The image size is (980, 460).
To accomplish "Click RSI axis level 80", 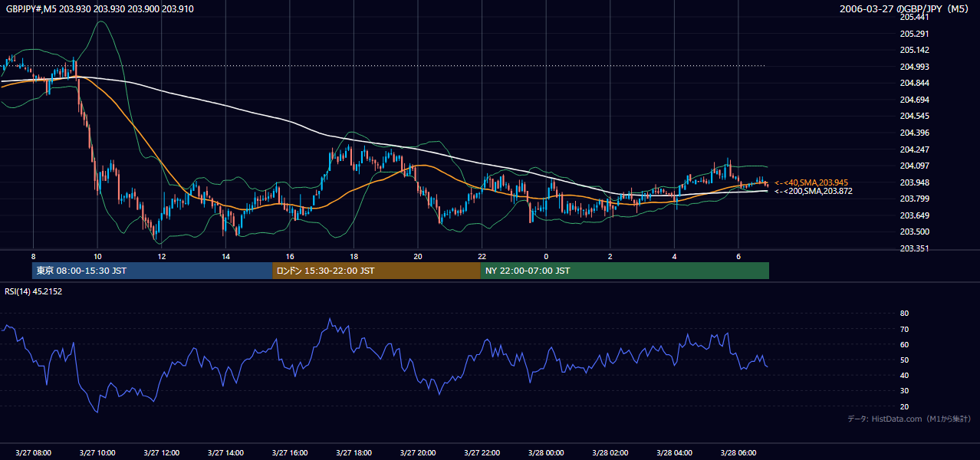I will [904, 314].
